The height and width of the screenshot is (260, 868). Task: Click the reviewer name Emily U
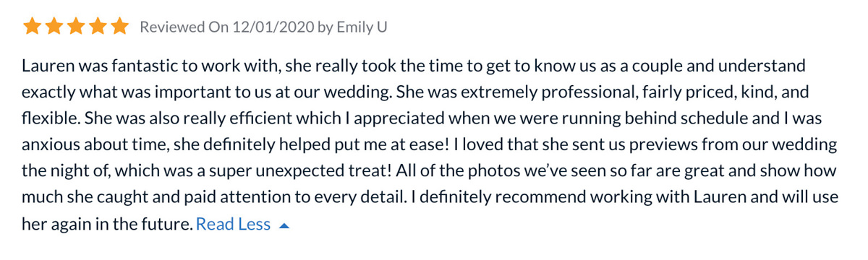click(x=362, y=27)
